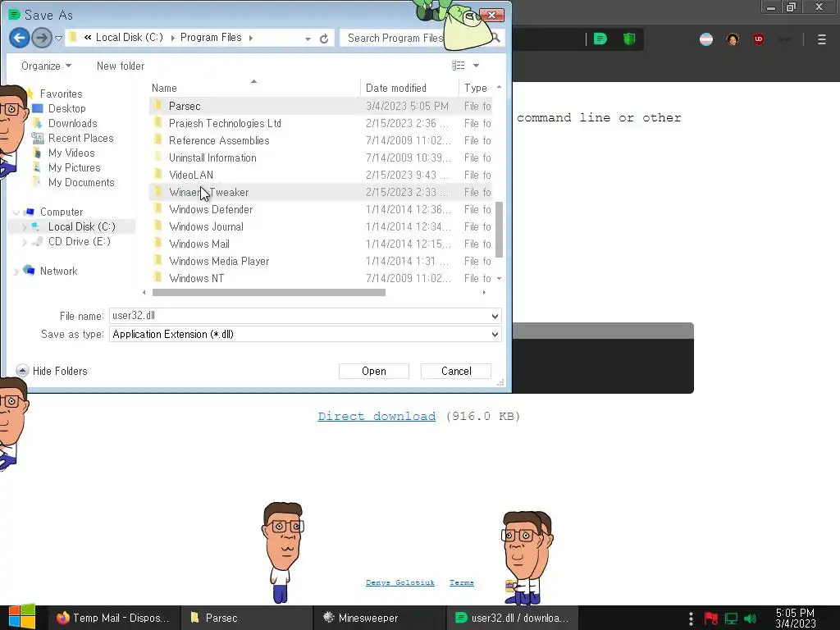Viewport: 840px width, 630px height.
Task: Click the Parsec folder icon
Action: click(x=157, y=106)
